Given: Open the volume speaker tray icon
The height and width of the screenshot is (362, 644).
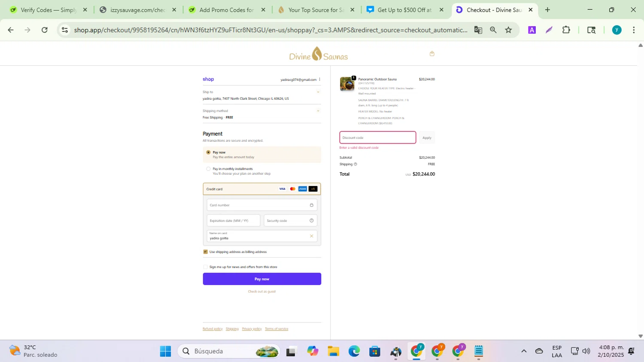Looking at the screenshot, I should point(586,351).
